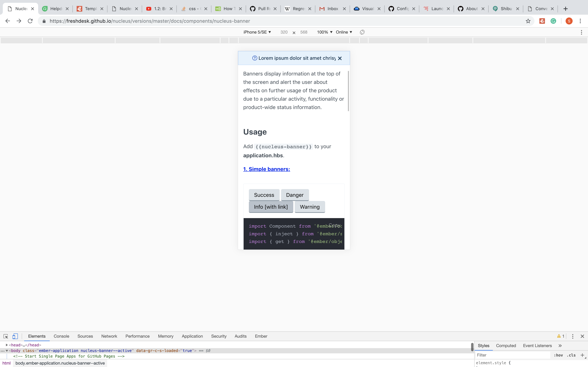The height and width of the screenshot is (367, 588).
Task: Switch to the Network panel
Action: point(109,336)
